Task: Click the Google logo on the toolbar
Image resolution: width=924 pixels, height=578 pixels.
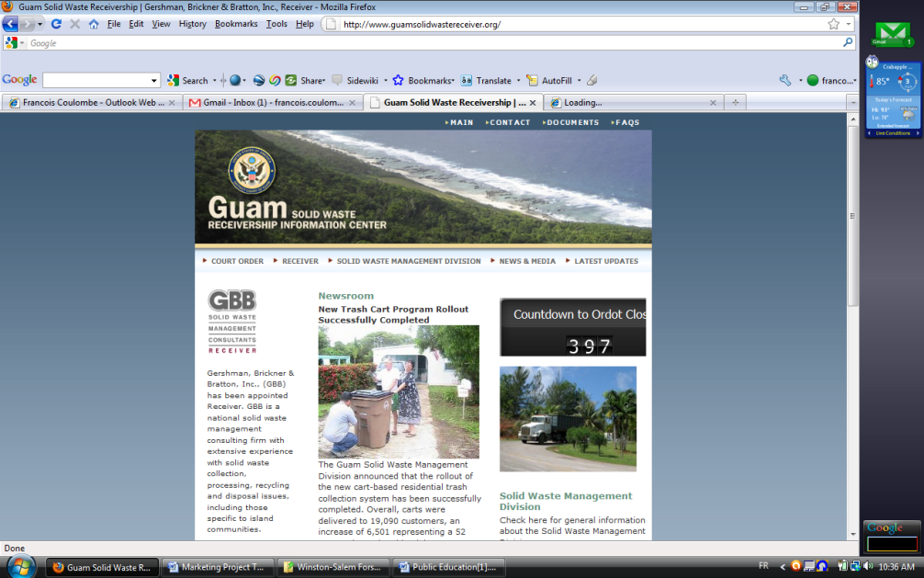Action: (x=19, y=80)
